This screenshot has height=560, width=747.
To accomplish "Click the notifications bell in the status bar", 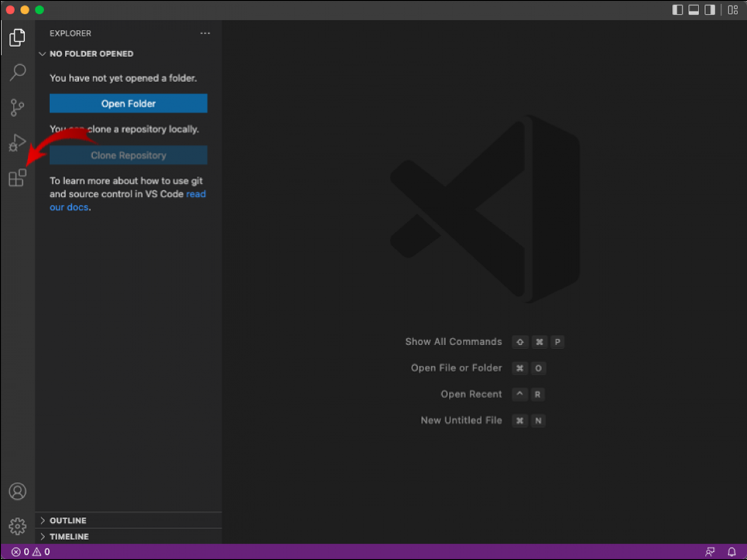I will 731,551.
